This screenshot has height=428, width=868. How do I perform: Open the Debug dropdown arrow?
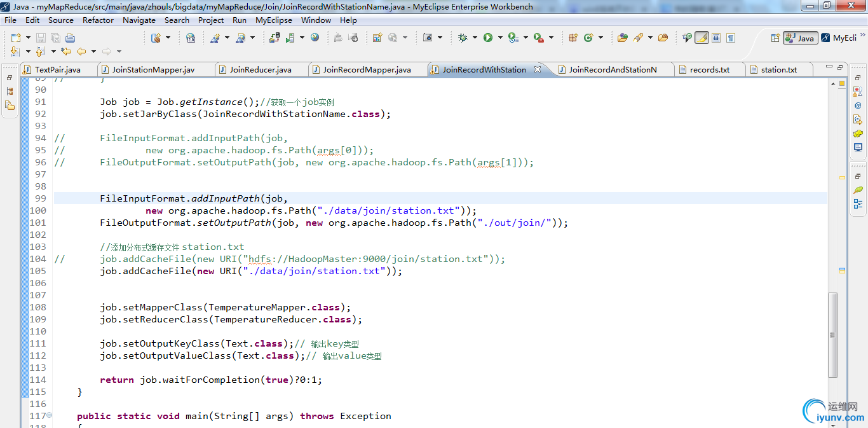click(475, 38)
